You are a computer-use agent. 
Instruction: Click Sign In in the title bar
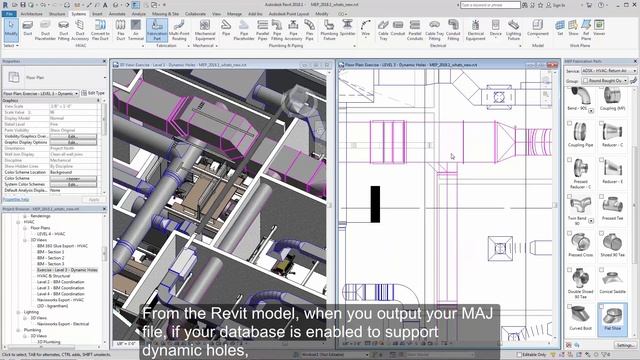click(x=556, y=5)
